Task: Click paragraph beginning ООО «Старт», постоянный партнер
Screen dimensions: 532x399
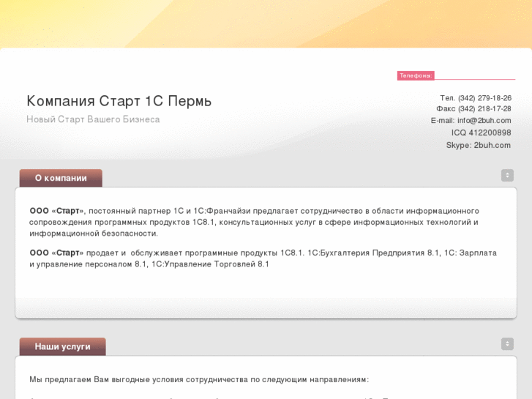Action: (x=254, y=222)
